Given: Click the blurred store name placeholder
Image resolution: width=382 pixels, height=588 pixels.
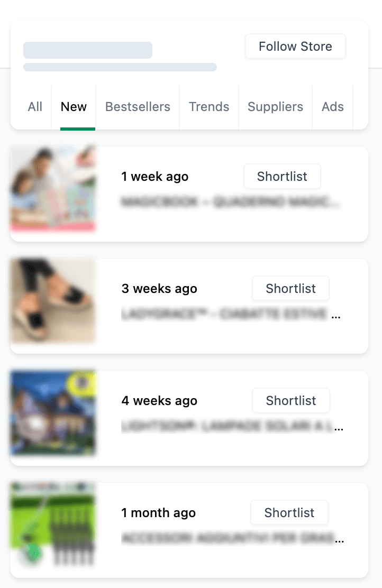Looking at the screenshot, I should pos(88,50).
